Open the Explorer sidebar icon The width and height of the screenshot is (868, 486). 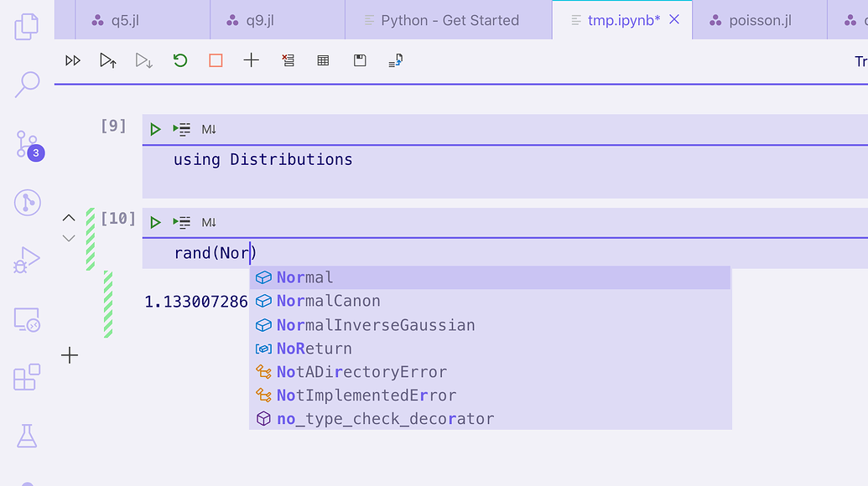tap(27, 26)
